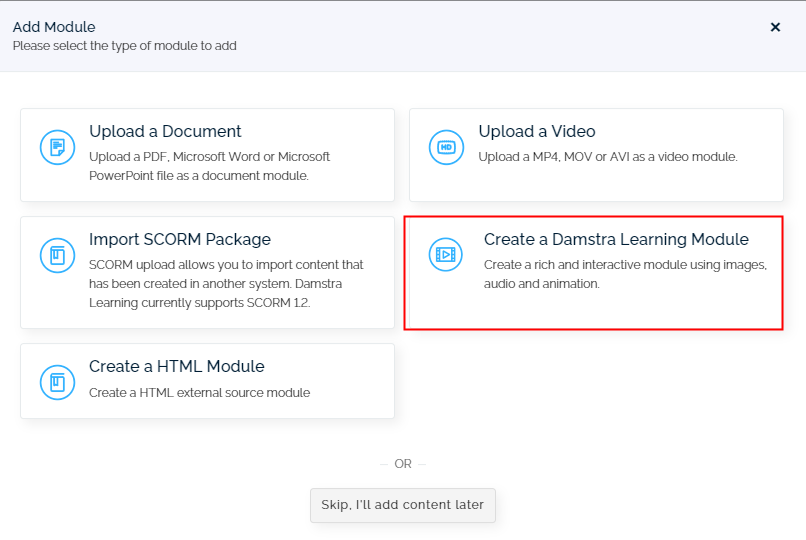Choose the Upload a Video title

(537, 132)
